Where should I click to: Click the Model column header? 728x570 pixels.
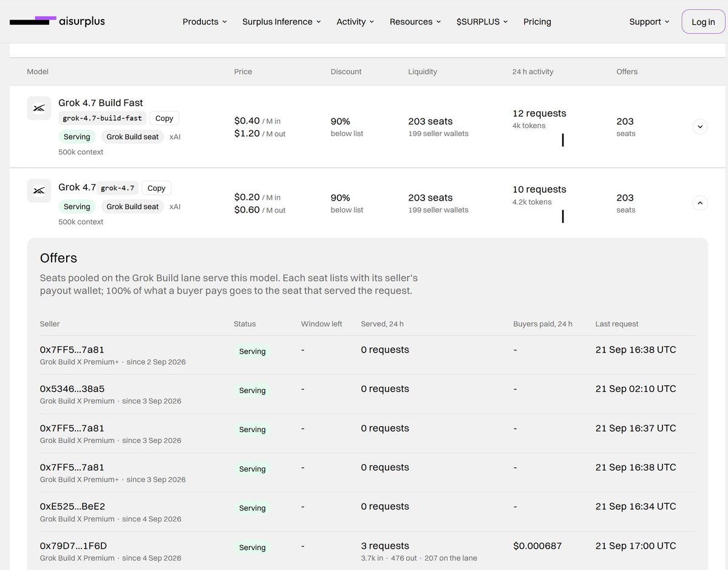[x=38, y=72]
